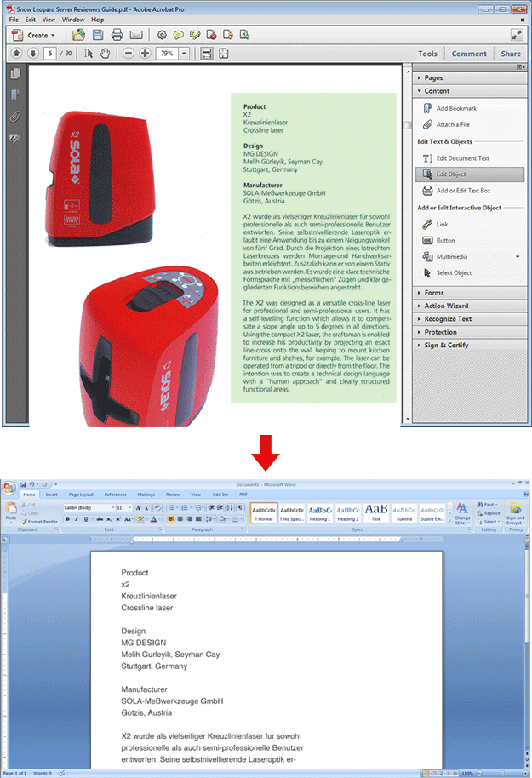Choose the Button interactive object tool

click(438, 241)
